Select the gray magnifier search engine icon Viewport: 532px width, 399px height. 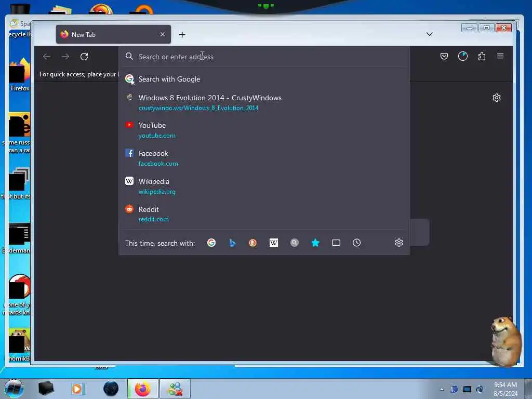tap(295, 243)
